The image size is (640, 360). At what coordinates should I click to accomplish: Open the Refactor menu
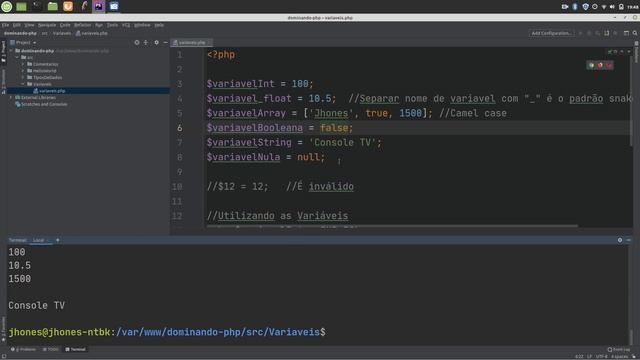[82, 25]
